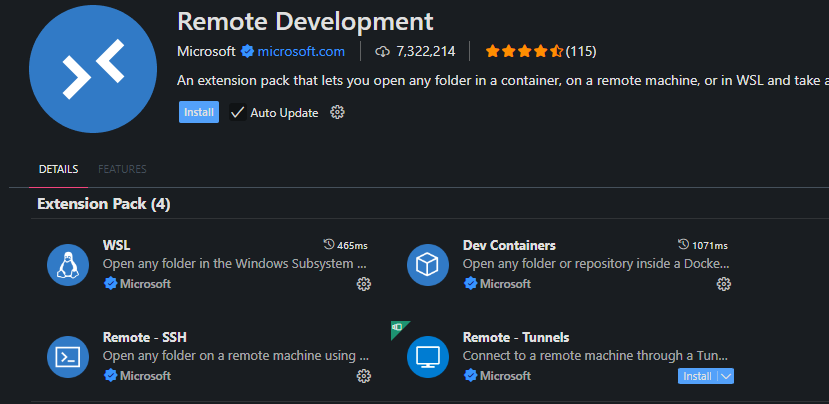Toggle the Auto Update checkbox
This screenshot has width=829, height=404.
(x=237, y=113)
